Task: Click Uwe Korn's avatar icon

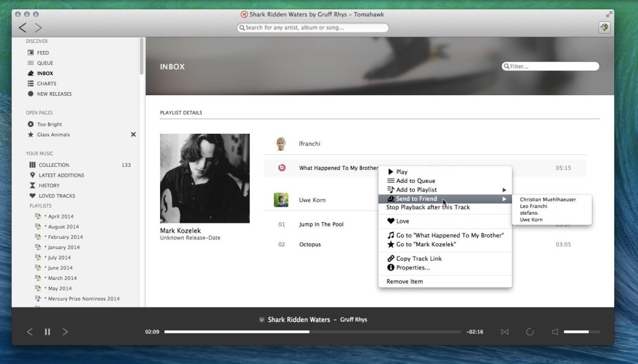Action: coord(281,200)
